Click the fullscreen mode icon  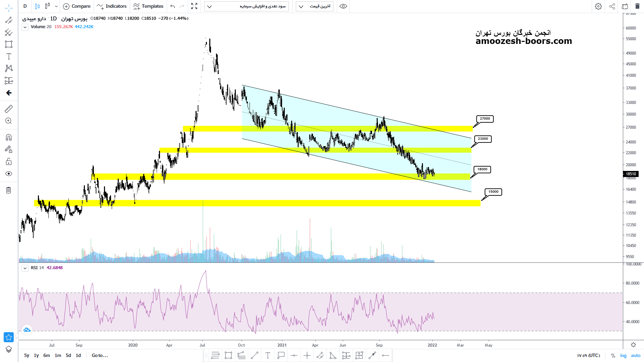(194, 6)
